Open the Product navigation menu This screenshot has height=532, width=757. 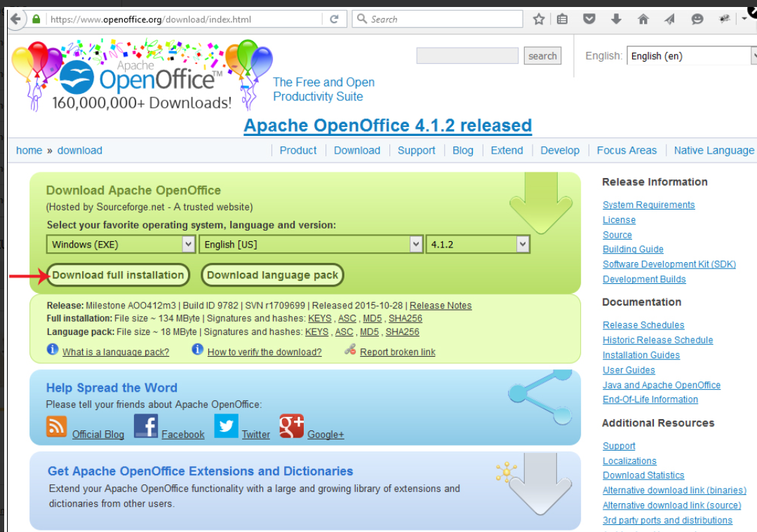298,151
